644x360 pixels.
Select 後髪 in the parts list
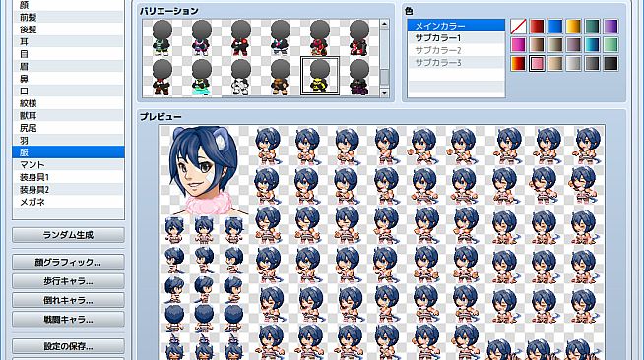click(68, 30)
